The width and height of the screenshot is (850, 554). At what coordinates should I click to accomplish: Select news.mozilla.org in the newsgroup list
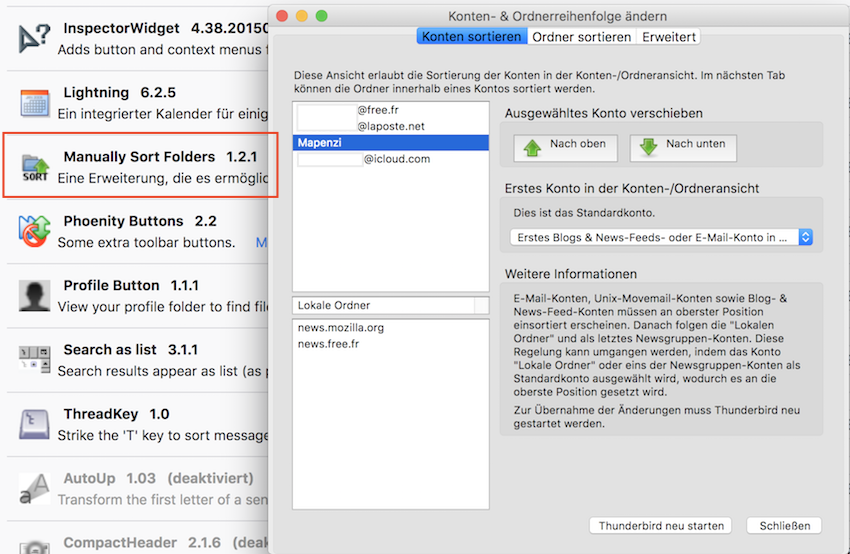pyautogui.click(x=390, y=327)
